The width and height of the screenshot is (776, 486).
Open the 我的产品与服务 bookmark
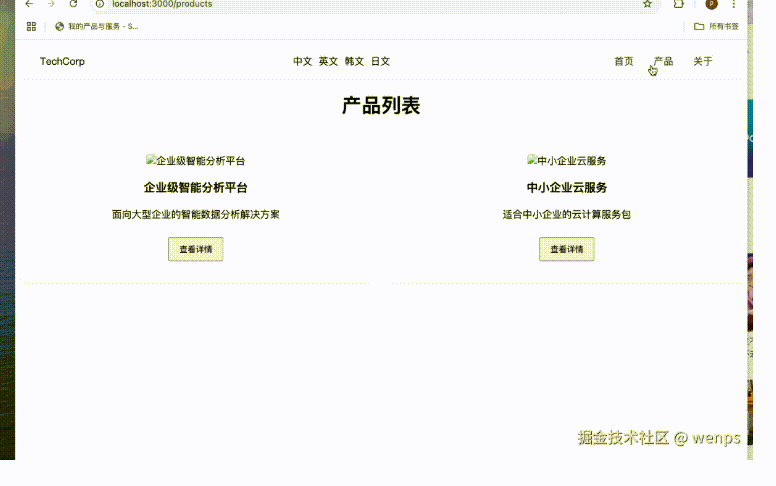97,26
